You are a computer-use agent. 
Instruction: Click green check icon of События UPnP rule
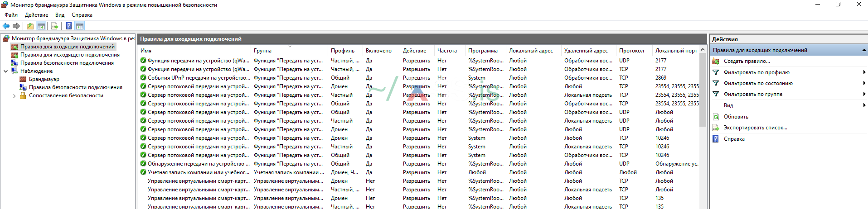click(x=143, y=78)
